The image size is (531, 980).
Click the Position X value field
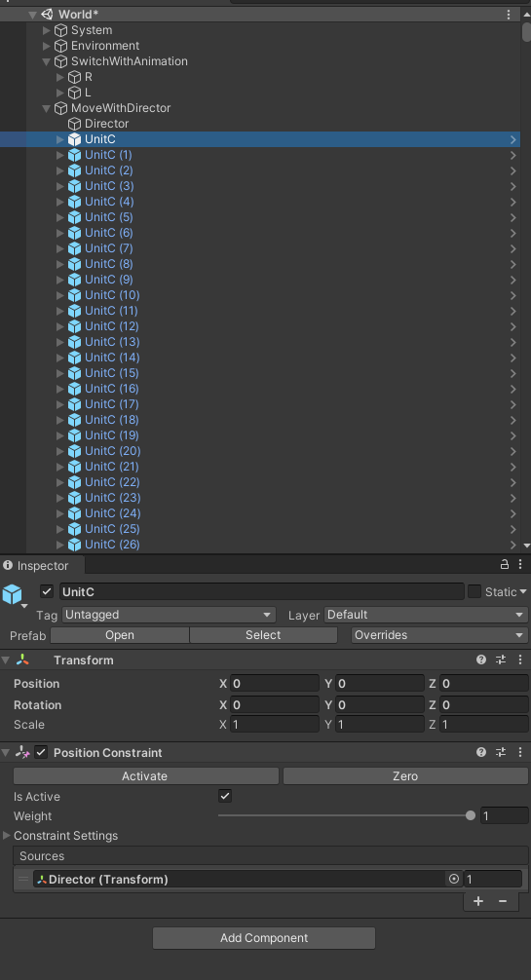coord(275,684)
